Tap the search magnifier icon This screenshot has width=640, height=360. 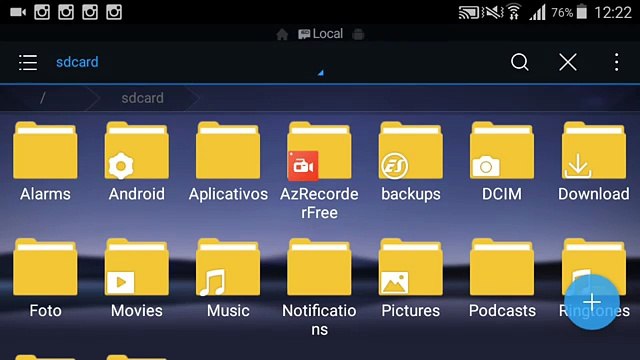click(x=520, y=62)
